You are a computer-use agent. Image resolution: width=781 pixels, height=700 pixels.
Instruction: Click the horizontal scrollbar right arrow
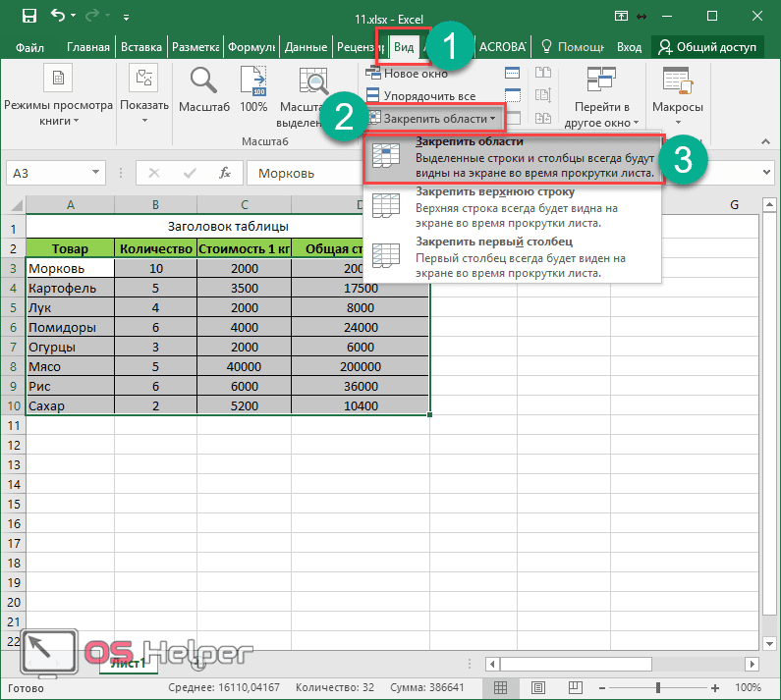[x=752, y=664]
